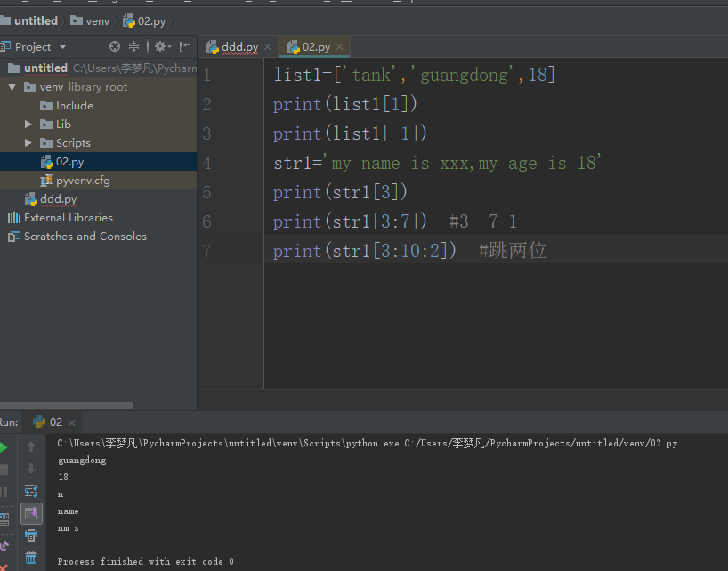Screen dimensions: 728x571
Task: Click the Scroll from Source target icon
Action: [x=115, y=46]
